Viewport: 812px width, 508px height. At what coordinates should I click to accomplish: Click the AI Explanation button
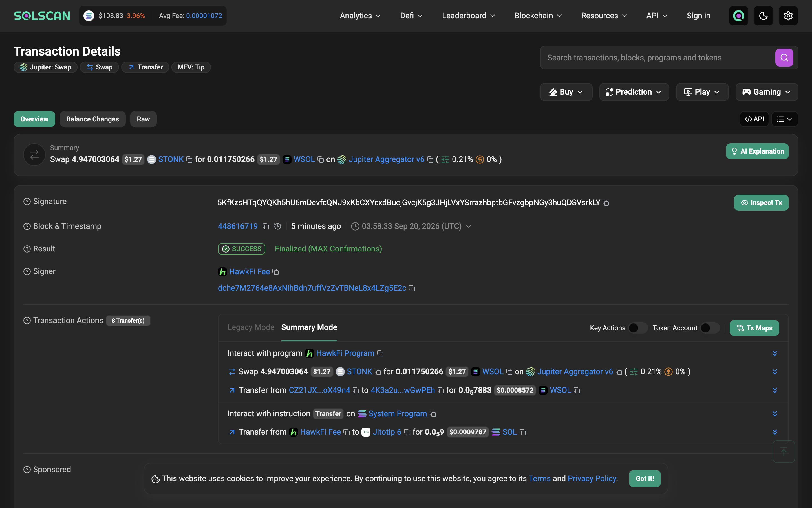757,152
